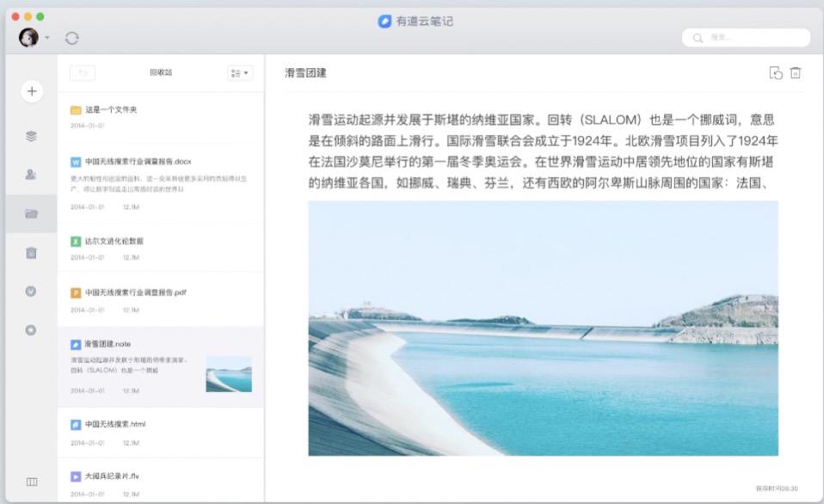This screenshot has width=824, height=504.
Task: Open the notes view in the sidebar
Action: [x=31, y=135]
